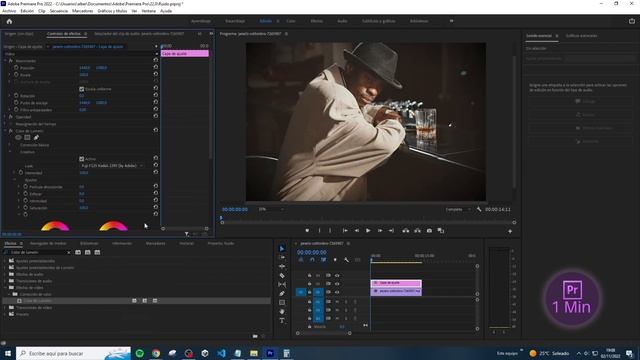Play the sequence in the Program monitor
Screen dimensions: 640x360
[x=368, y=231]
